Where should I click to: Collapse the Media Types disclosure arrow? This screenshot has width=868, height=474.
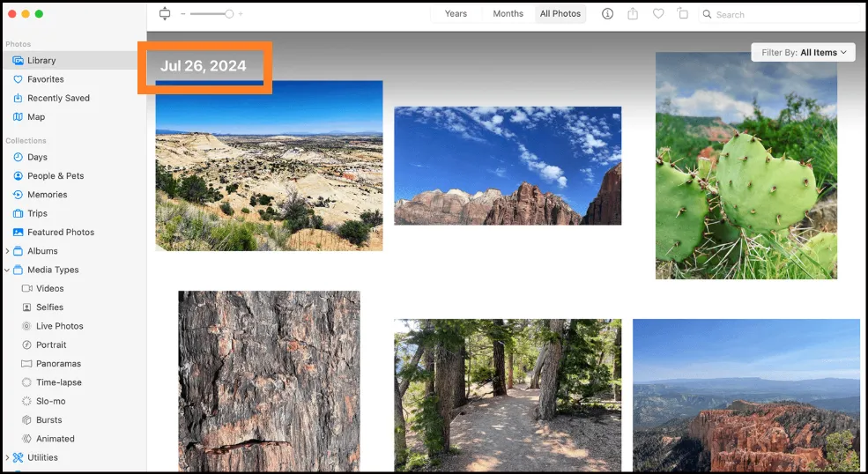(x=7, y=270)
